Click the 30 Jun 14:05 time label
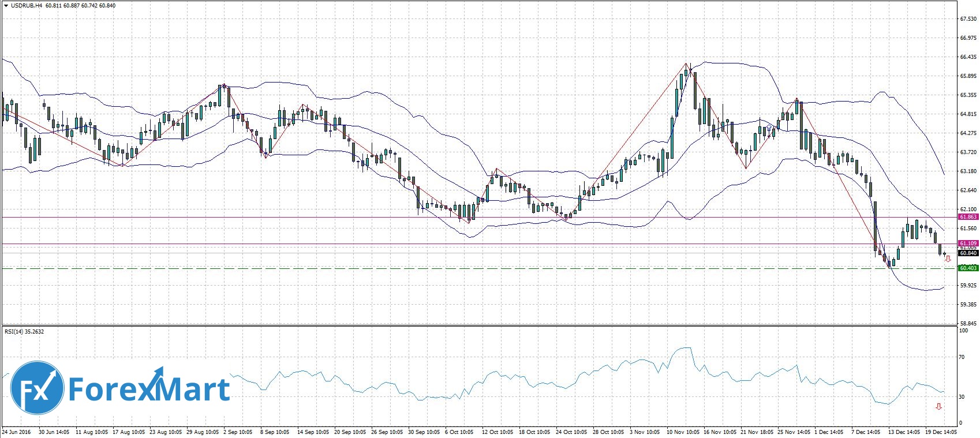Image resolution: width=980 pixels, height=438 pixels. (54, 432)
